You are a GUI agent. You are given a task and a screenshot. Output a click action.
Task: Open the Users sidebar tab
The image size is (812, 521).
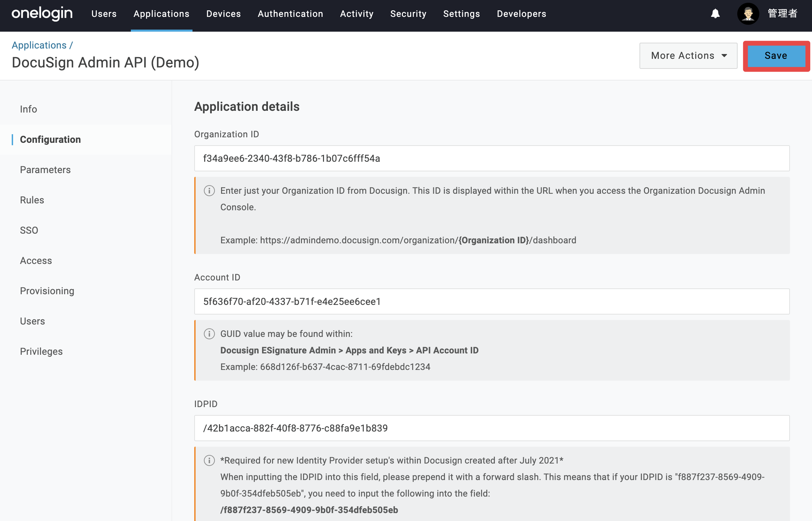[32, 321]
